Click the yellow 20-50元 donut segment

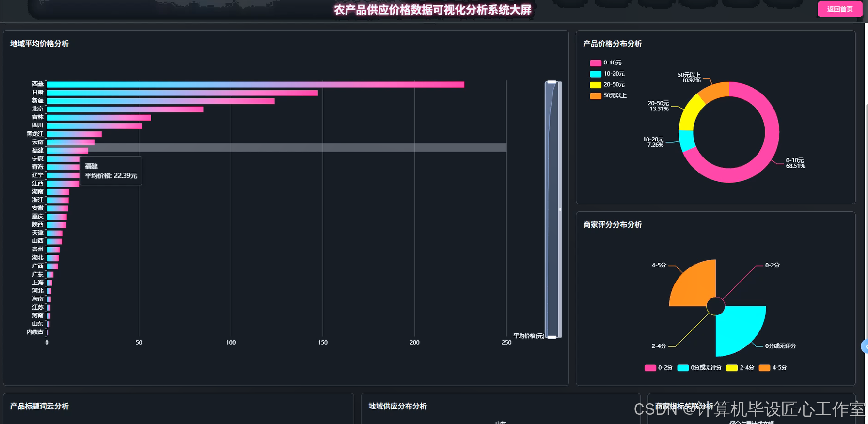[690, 113]
